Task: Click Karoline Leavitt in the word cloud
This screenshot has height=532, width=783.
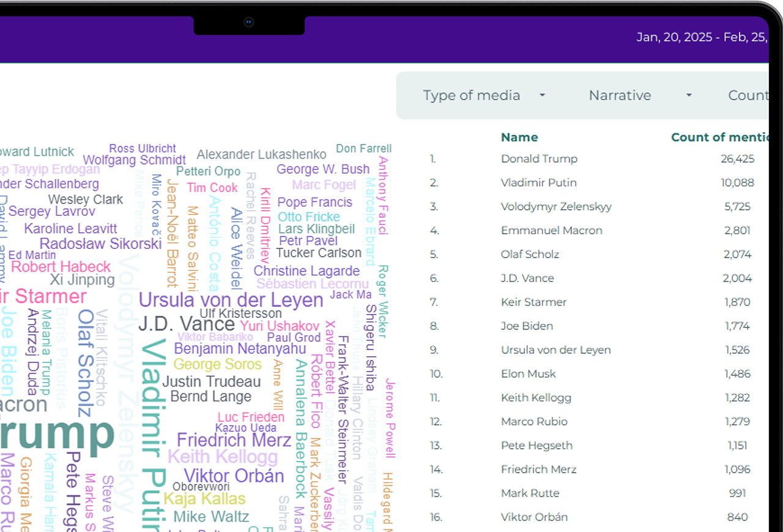Action: pyautogui.click(x=70, y=229)
